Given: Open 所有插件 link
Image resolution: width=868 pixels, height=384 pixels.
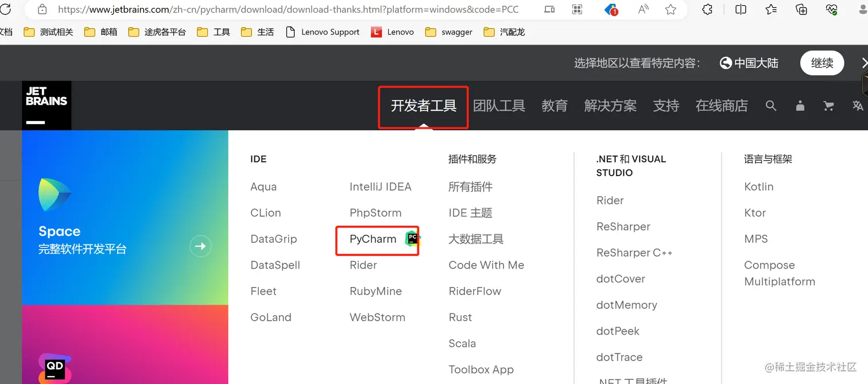Looking at the screenshot, I should coord(471,187).
